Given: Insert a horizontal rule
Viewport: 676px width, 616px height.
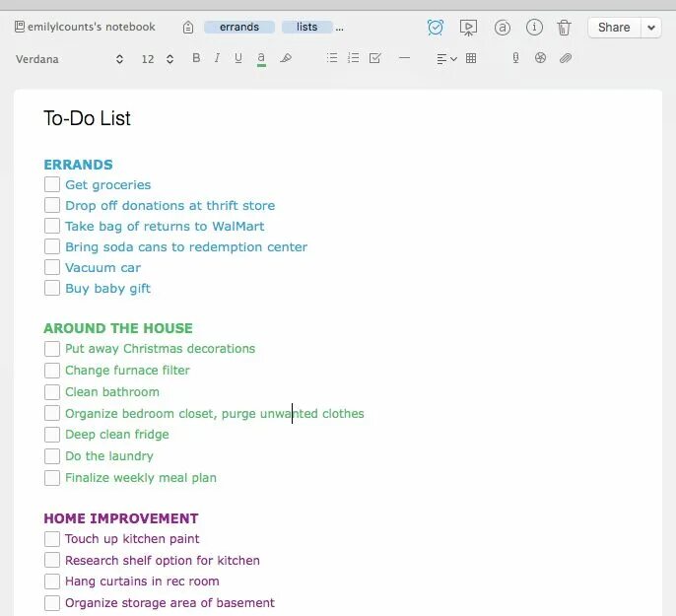Looking at the screenshot, I should [x=404, y=58].
